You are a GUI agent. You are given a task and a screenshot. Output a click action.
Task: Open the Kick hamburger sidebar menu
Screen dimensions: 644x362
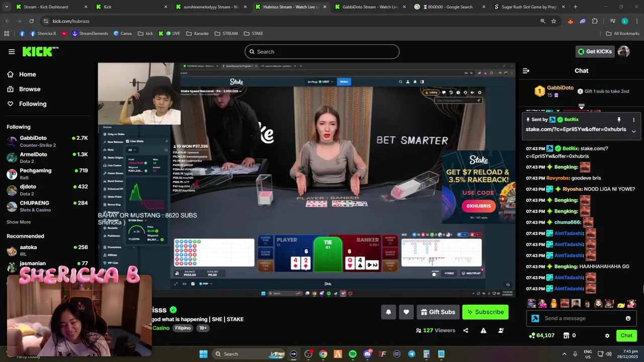click(x=12, y=51)
